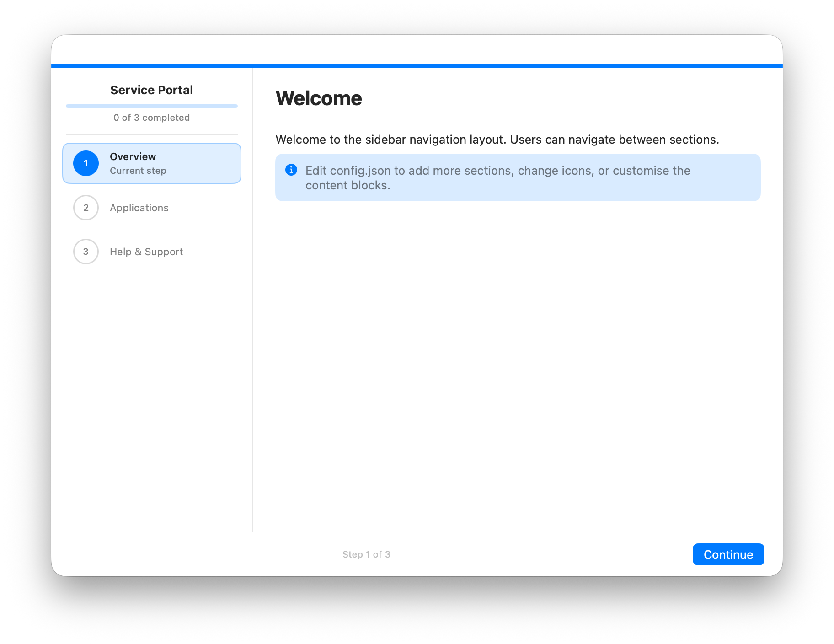Click the welcome sidebar navigation description sentence
This screenshot has height=644, width=834.
click(497, 140)
